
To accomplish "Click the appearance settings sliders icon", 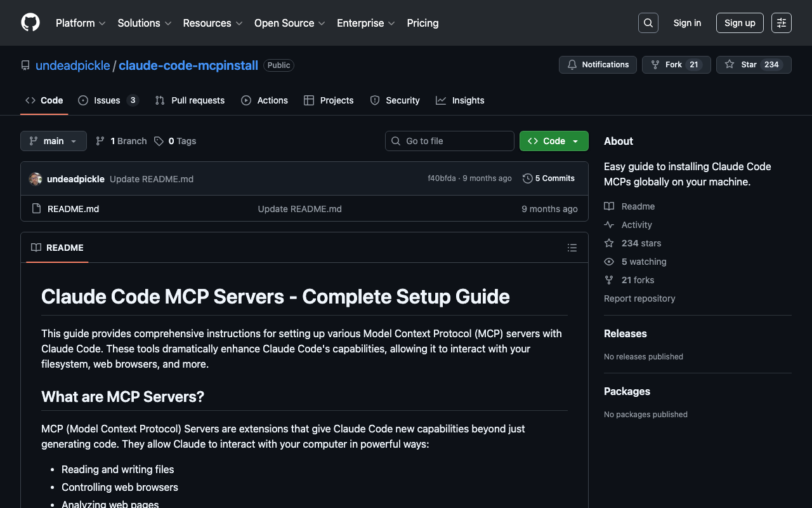I will (781, 23).
